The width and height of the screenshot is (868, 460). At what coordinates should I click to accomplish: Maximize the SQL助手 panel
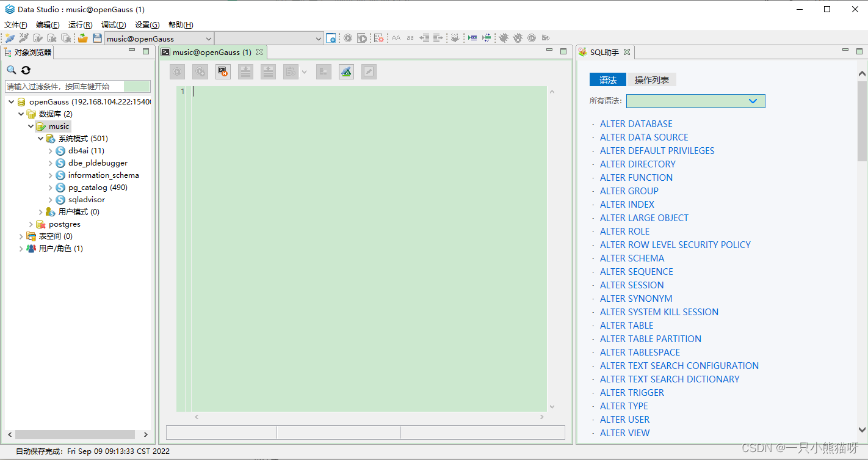(859, 51)
